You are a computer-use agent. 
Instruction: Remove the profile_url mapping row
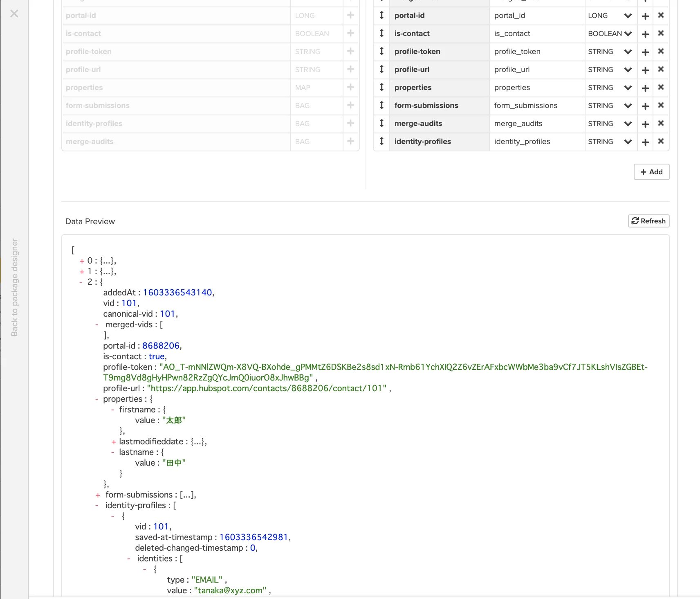pos(661,70)
